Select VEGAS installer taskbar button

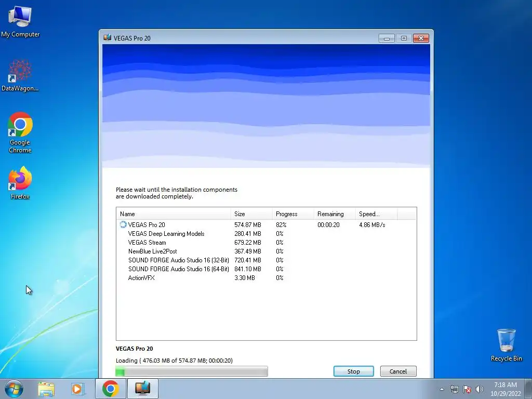(143, 389)
